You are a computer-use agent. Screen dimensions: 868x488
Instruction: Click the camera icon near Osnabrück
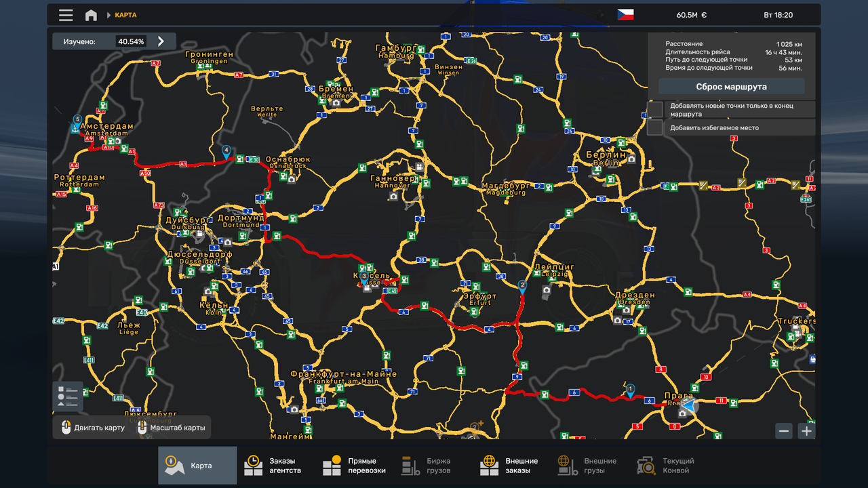(292, 179)
